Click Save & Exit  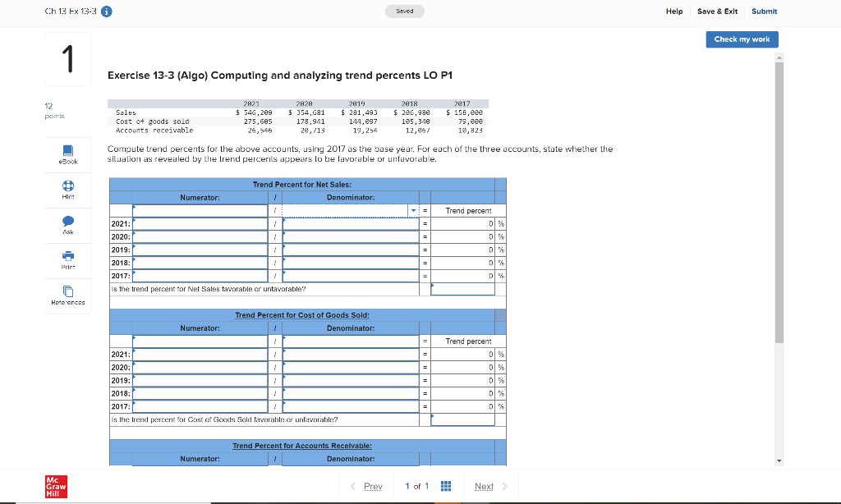click(717, 11)
